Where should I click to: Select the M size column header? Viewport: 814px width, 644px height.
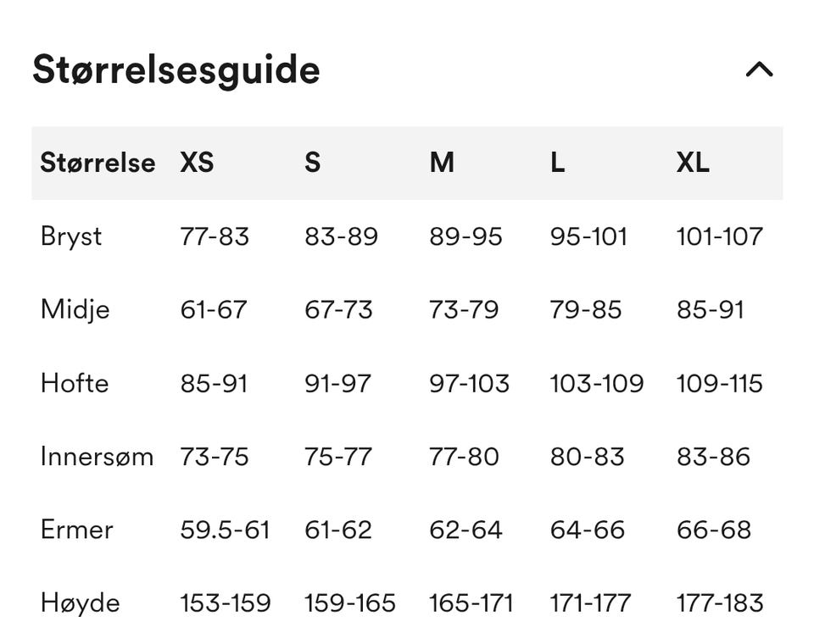point(442,163)
